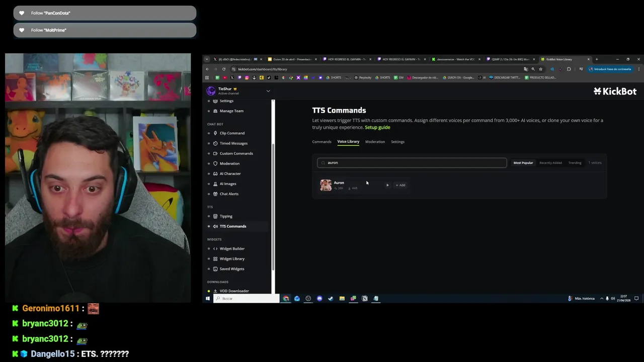Click Introducir frase de contraseña button

tap(609, 69)
